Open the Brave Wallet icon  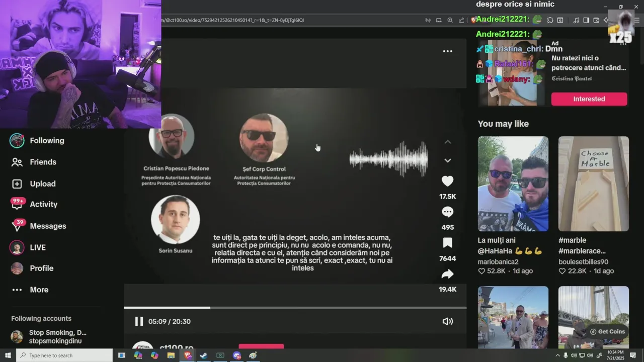(596, 20)
